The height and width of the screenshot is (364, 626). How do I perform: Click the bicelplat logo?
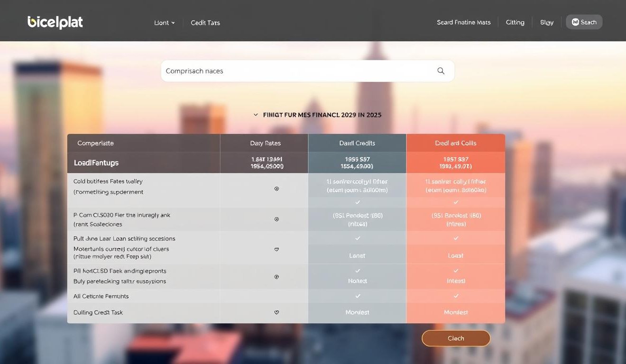55,22
